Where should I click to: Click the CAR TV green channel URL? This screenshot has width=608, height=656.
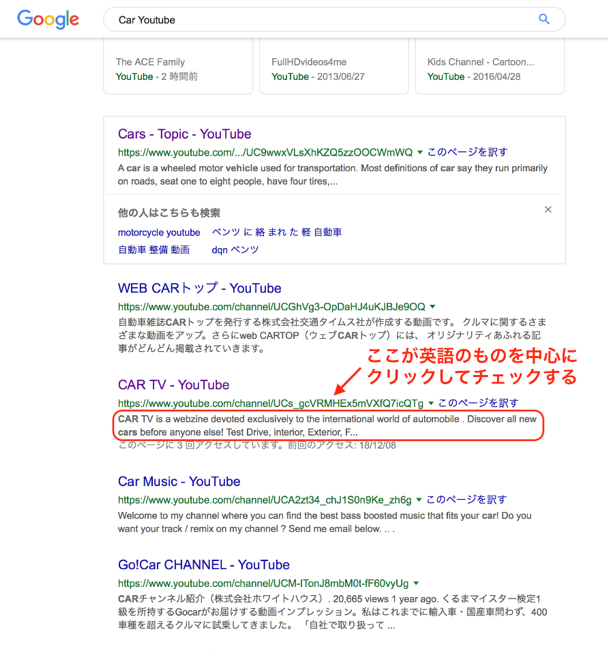tap(270, 404)
